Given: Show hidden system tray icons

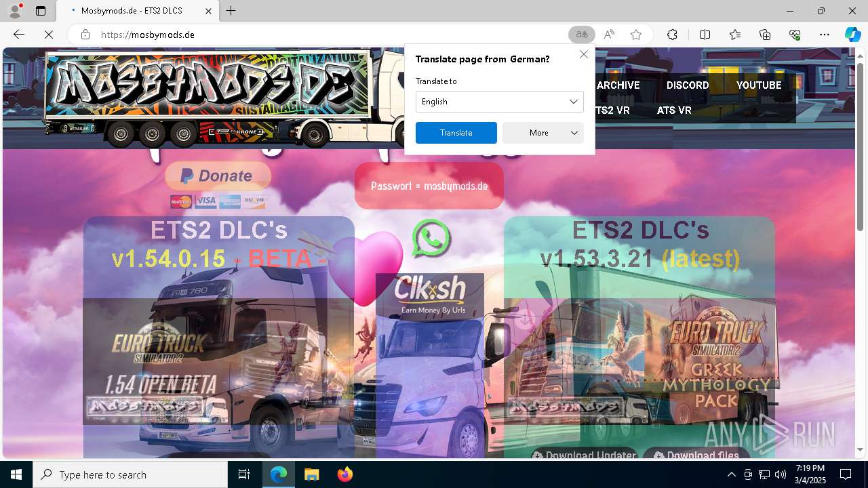Looking at the screenshot, I should pos(731,474).
